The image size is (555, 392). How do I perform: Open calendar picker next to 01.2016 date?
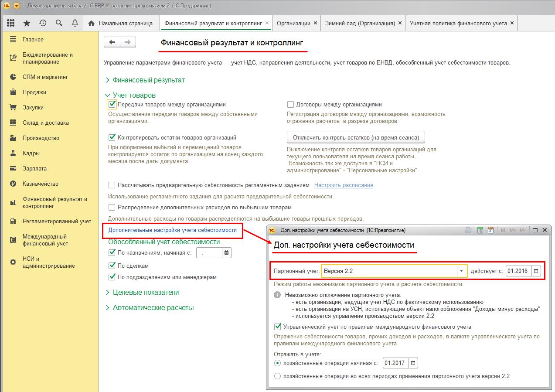(536, 271)
